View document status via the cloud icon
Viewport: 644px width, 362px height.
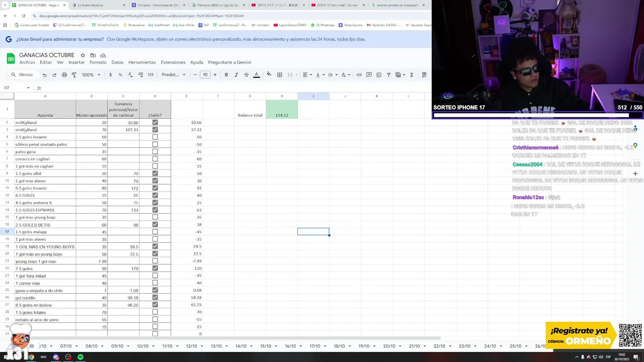pos(103,55)
